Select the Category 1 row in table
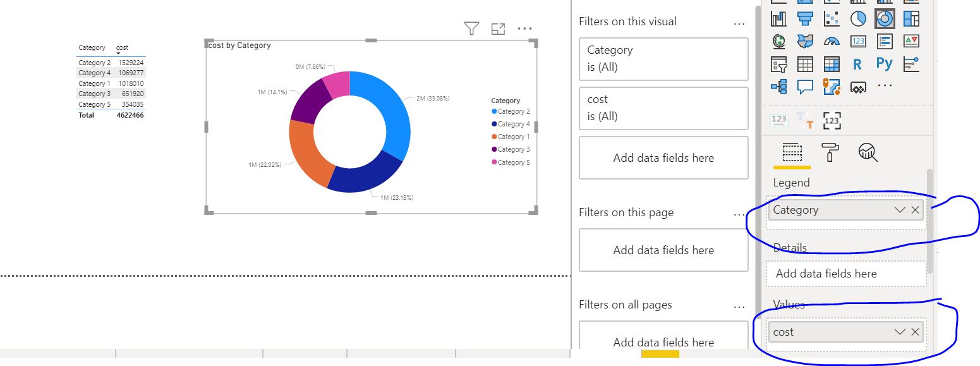Viewport: 980px width, 366px height. point(111,83)
